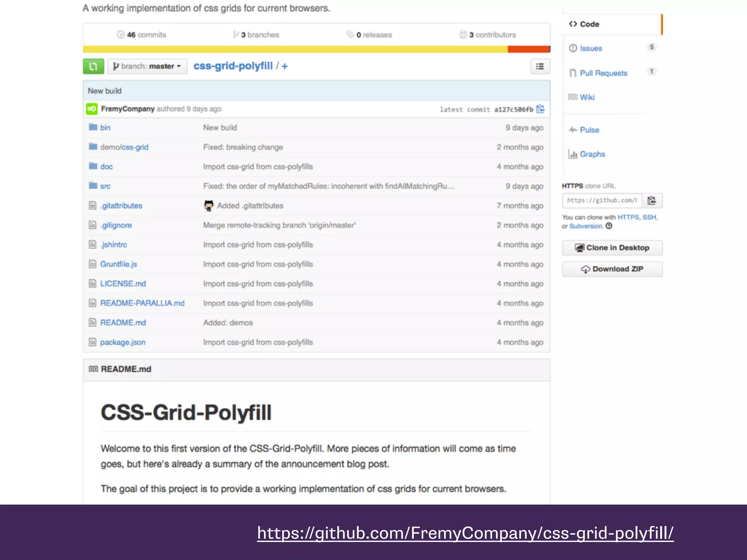Open 'Added .gitattributes' commit message

pos(250,206)
